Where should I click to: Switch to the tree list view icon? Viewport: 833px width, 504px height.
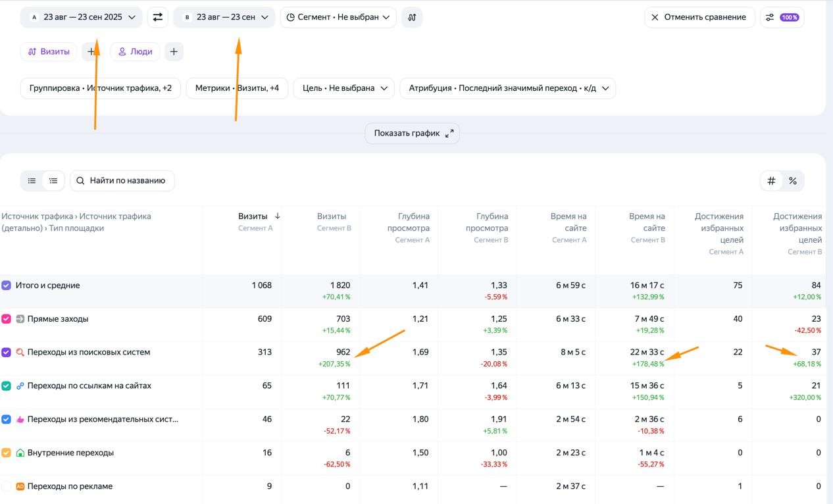click(53, 180)
